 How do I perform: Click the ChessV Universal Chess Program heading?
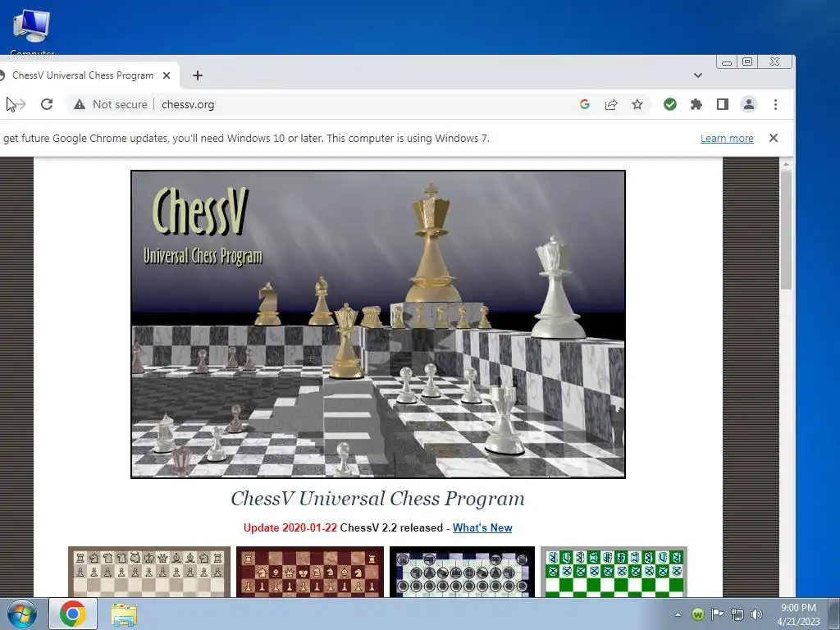point(377,499)
